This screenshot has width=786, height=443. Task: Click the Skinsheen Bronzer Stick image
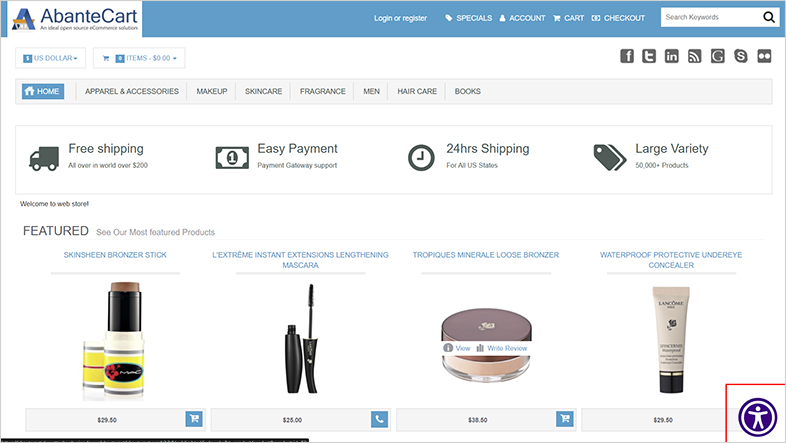tap(114, 341)
